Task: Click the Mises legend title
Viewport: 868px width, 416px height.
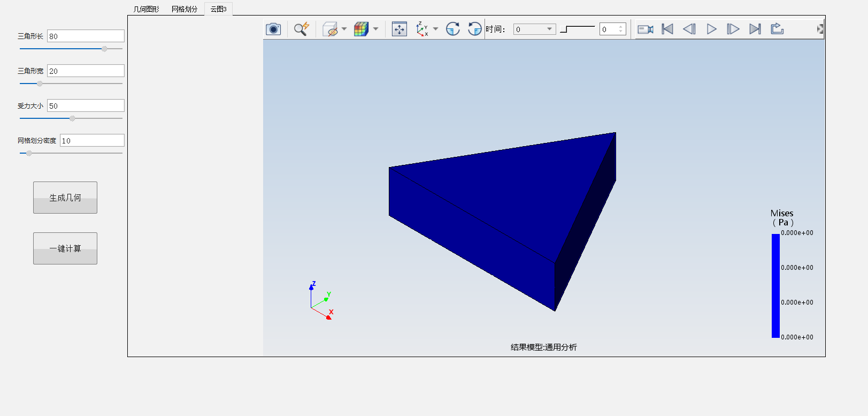Action: point(782,217)
